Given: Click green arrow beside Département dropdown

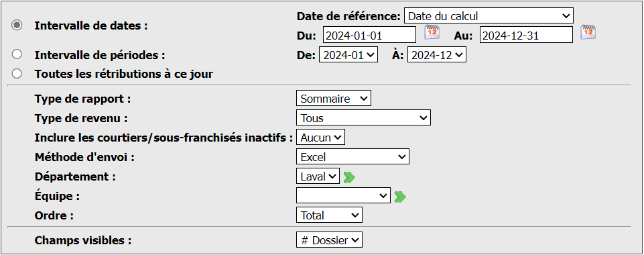Looking at the screenshot, I should pos(350,177).
